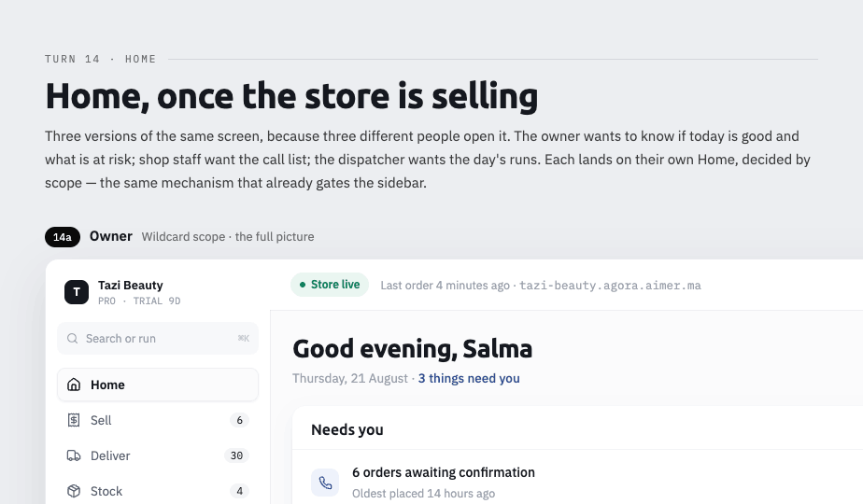
Task: Open the Sell sidebar item
Action: (158, 420)
